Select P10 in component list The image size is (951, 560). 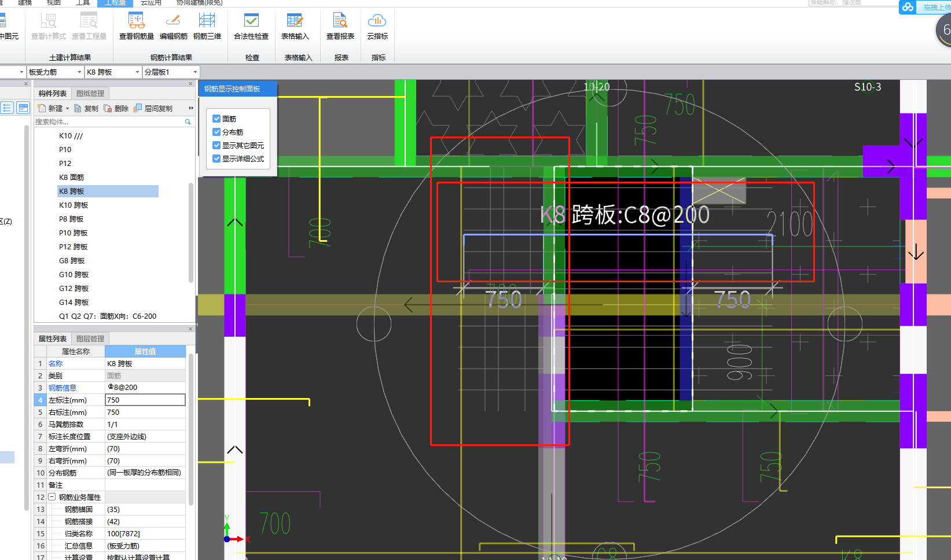coord(65,150)
